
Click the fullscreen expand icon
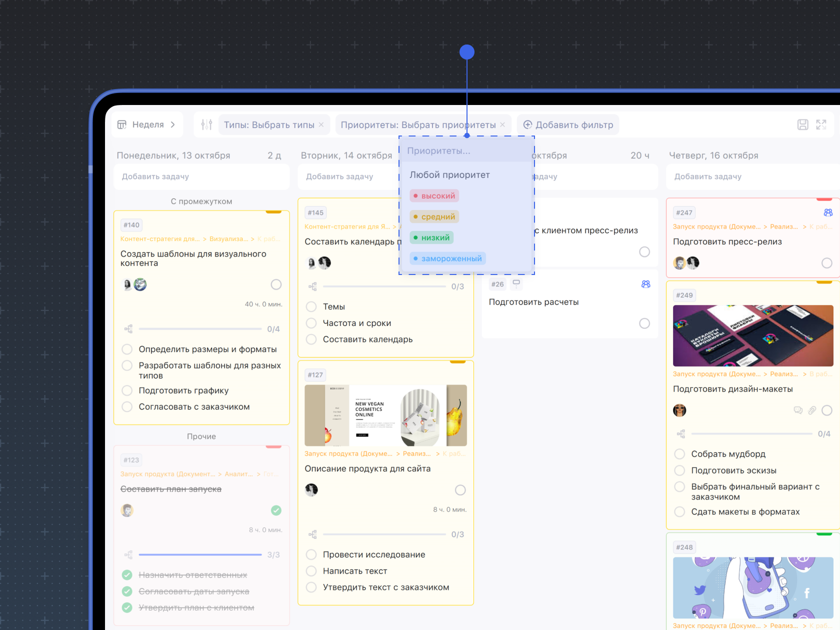(821, 124)
